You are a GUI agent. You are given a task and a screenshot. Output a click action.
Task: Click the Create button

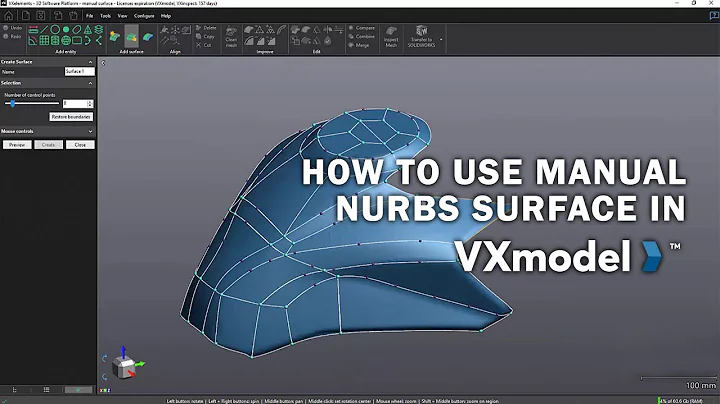[x=48, y=145]
